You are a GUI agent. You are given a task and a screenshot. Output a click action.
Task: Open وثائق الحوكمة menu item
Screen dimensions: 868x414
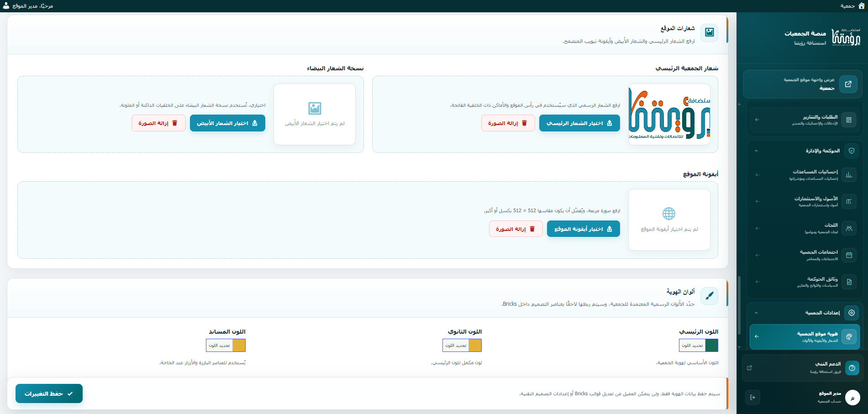(x=805, y=282)
